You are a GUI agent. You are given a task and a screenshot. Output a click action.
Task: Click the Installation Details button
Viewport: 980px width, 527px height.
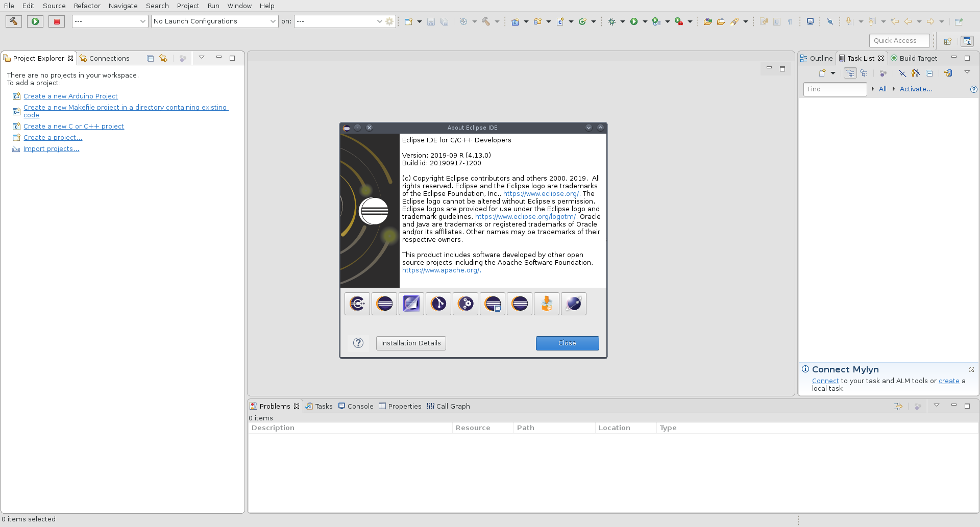coord(410,343)
